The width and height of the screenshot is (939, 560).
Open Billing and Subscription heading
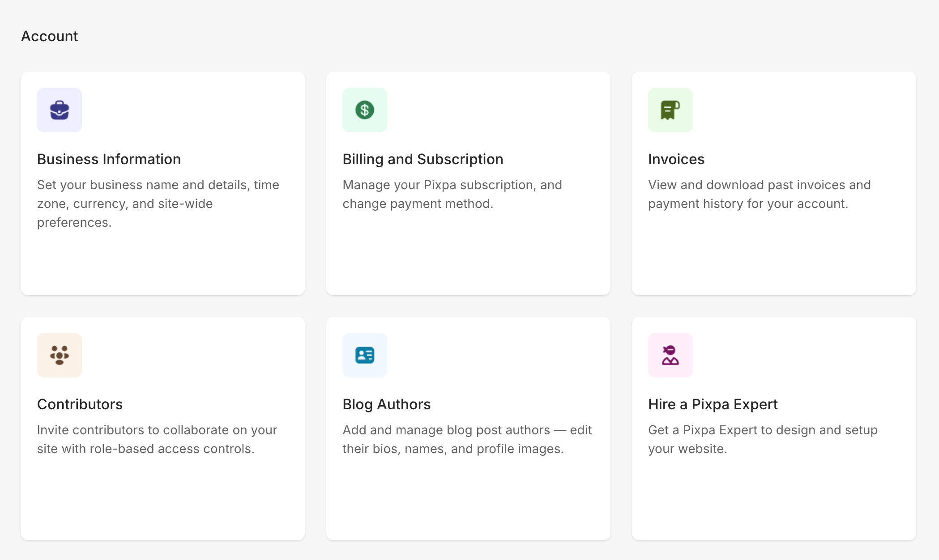(423, 159)
